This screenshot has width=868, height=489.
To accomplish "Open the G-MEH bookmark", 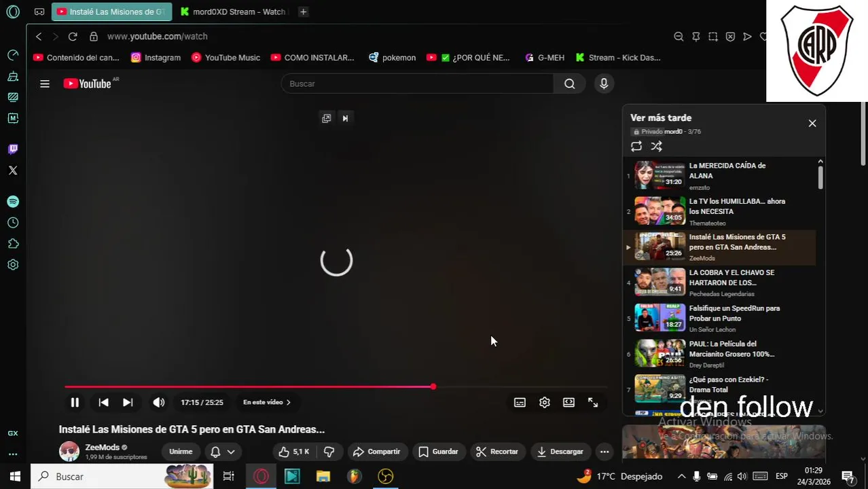I will coord(545,58).
